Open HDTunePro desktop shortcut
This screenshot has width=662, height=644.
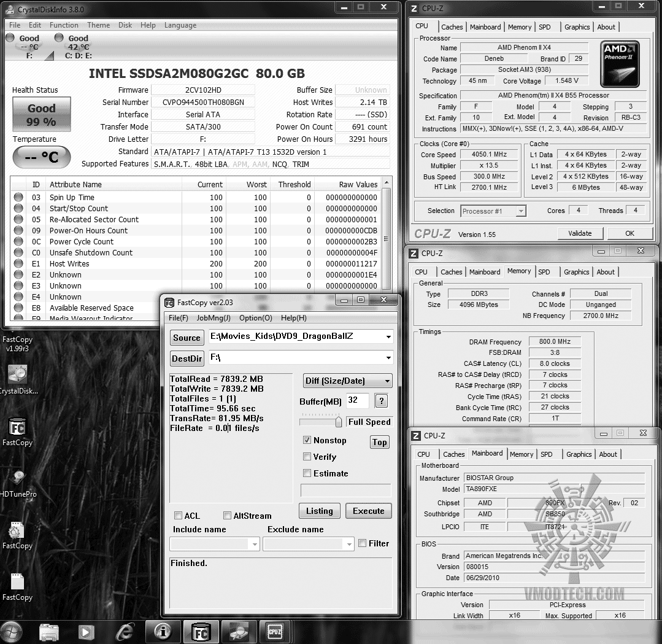pyautogui.click(x=18, y=483)
